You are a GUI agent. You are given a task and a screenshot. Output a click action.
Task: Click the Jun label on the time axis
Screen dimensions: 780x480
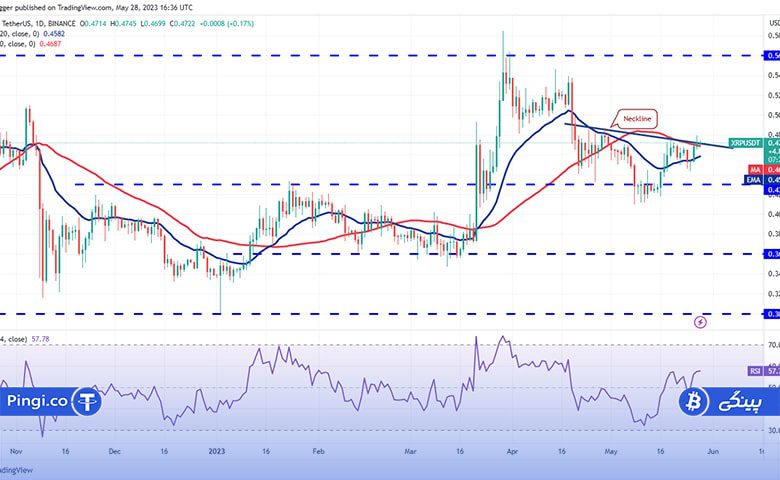[x=713, y=451]
